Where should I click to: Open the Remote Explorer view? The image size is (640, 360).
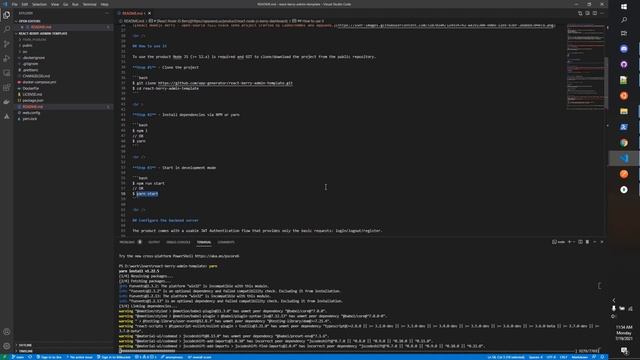[7, 73]
